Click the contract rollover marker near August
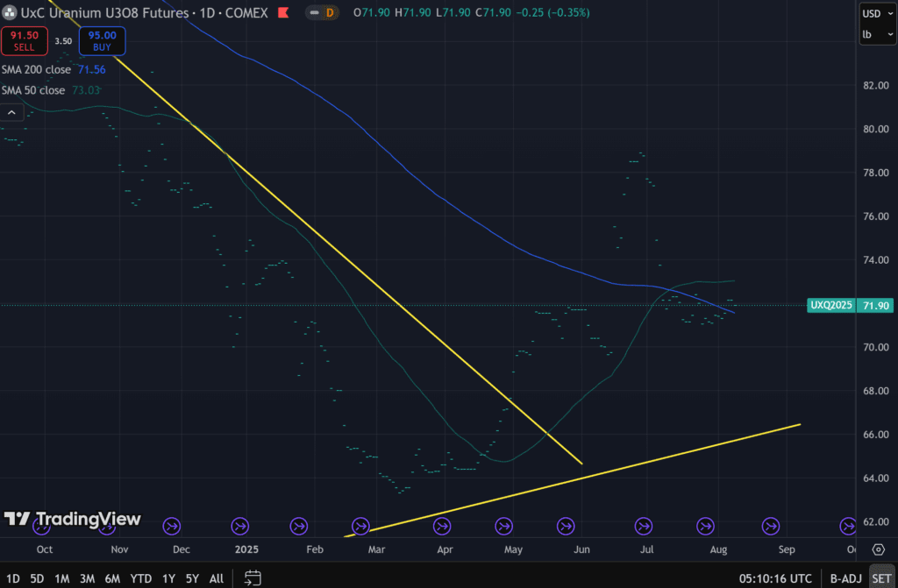Viewport: 898px width, 588px height. point(706,526)
